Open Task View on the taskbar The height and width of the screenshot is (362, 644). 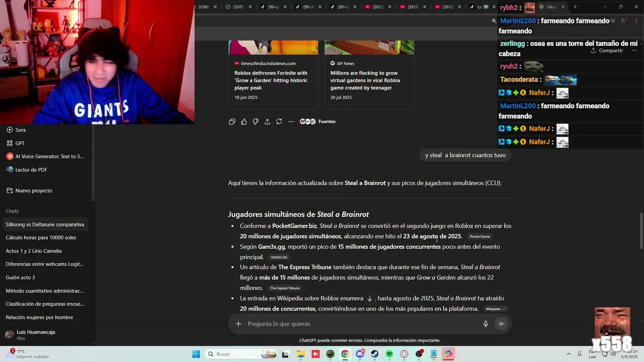point(285,354)
